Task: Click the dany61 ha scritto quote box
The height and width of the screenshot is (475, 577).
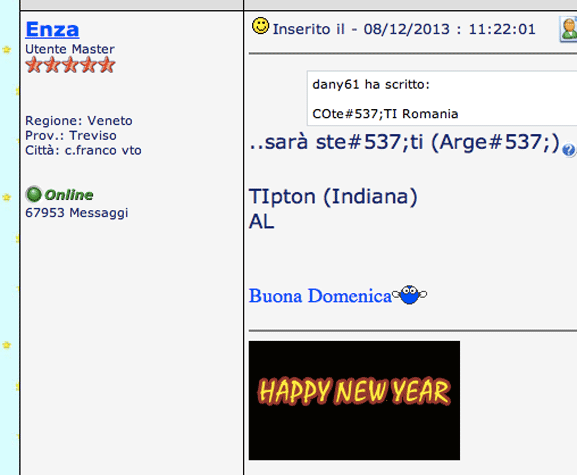Action: [442, 98]
